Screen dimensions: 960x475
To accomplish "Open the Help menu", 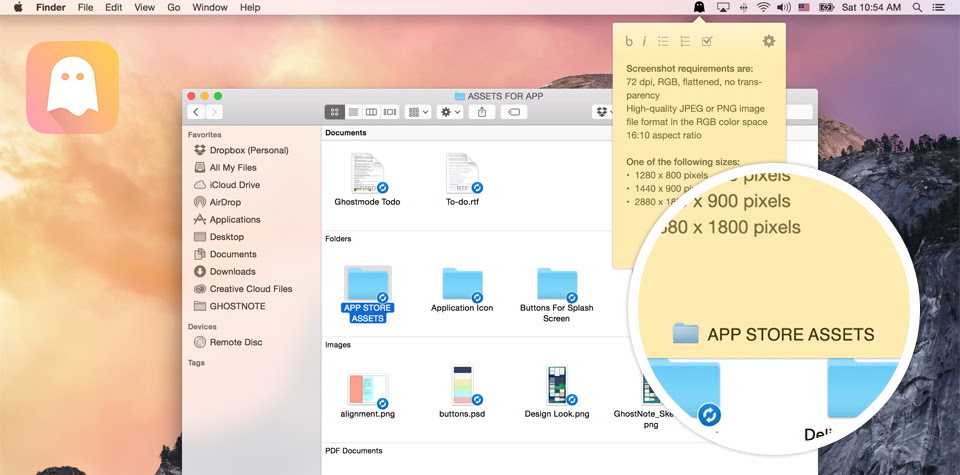I will tap(250, 7).
